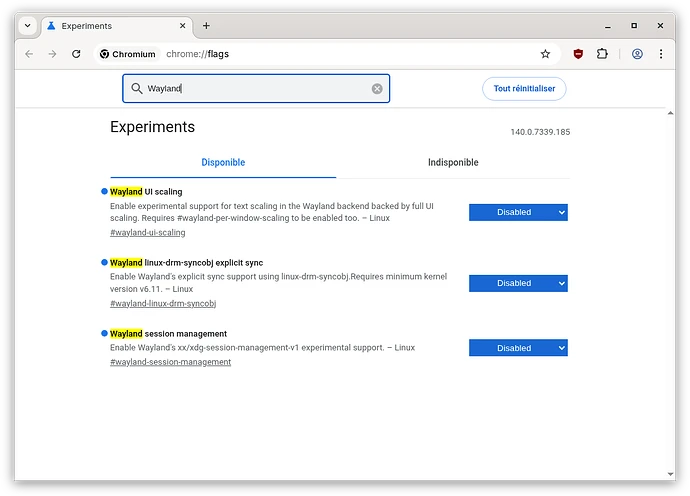Click the browser back arrow
Viewport: 690px width, 496px height.
coord(29,54)
